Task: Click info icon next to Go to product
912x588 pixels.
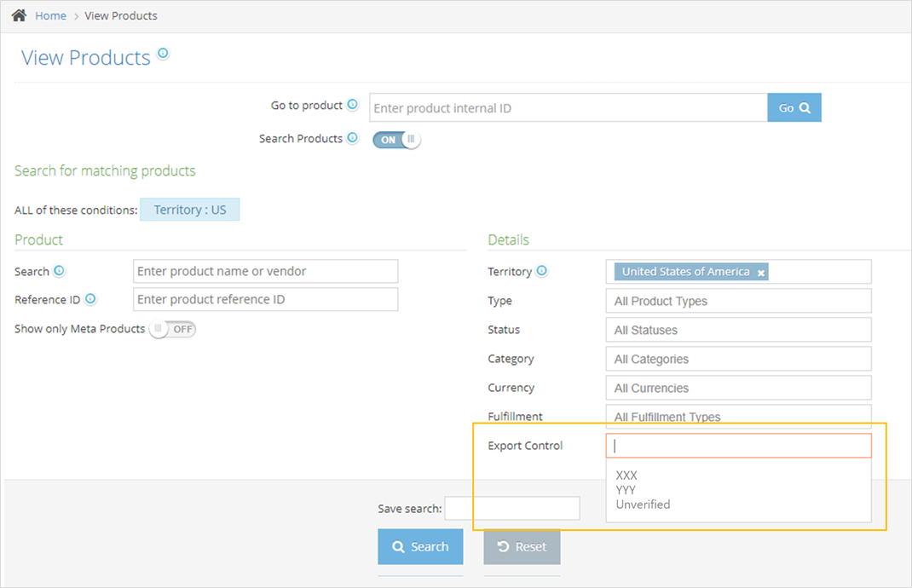Action: click(352, 105)
